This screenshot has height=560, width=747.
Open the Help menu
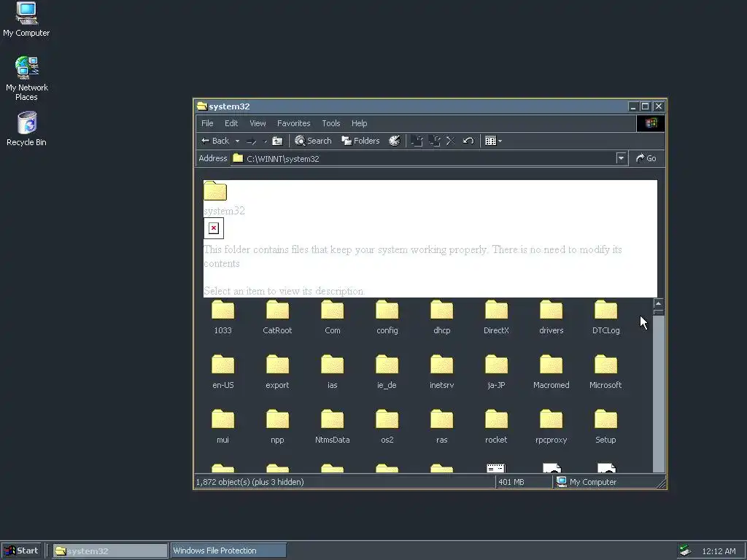tap(359, 123)
